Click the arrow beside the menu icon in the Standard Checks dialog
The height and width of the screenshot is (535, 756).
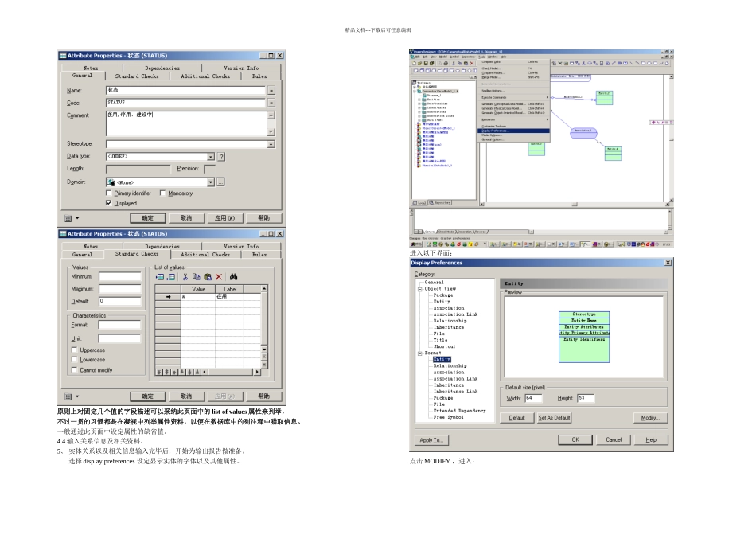click(77, 396)
